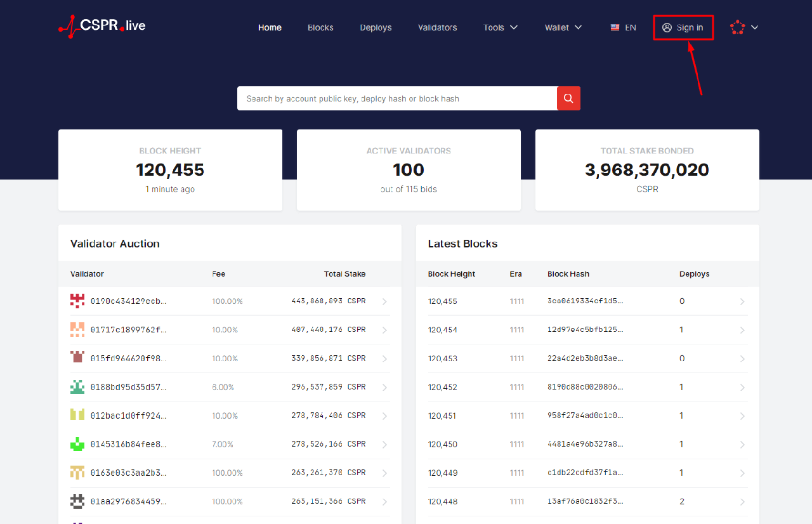Screen dimensions: 812x524
Task: Open block hash 3ca0619334cf1d5
Action: (586, 301)
